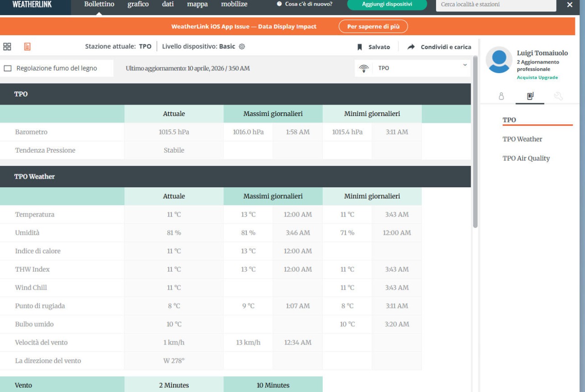Jump to TPO Air Quality section
This screenshot has height=392, width=585.
click(526, 159)
